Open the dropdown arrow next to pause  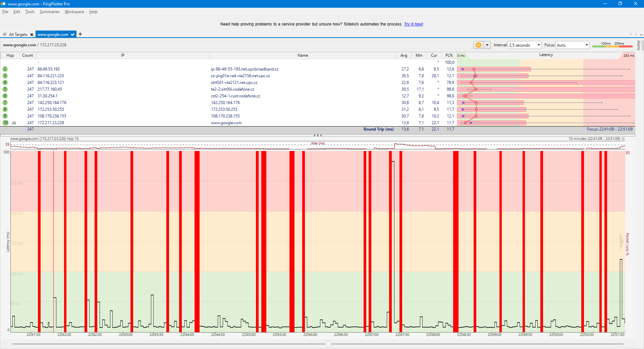(487, 45)
